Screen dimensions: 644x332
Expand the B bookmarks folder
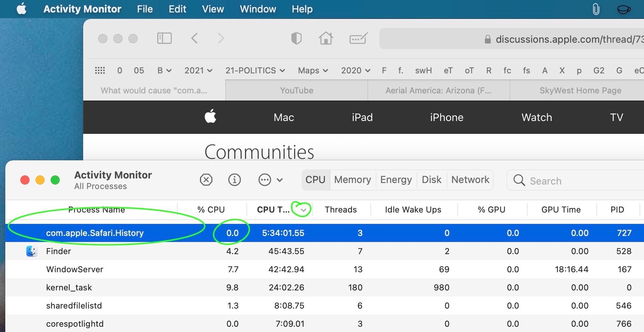(164, 70)
